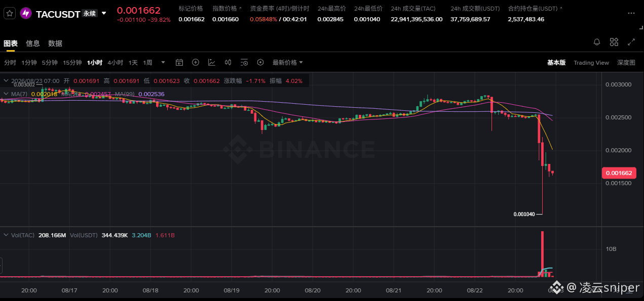644x301 pixels.
Task: Open the go-to-date calendar icon
Action: (x=179, y=63)
